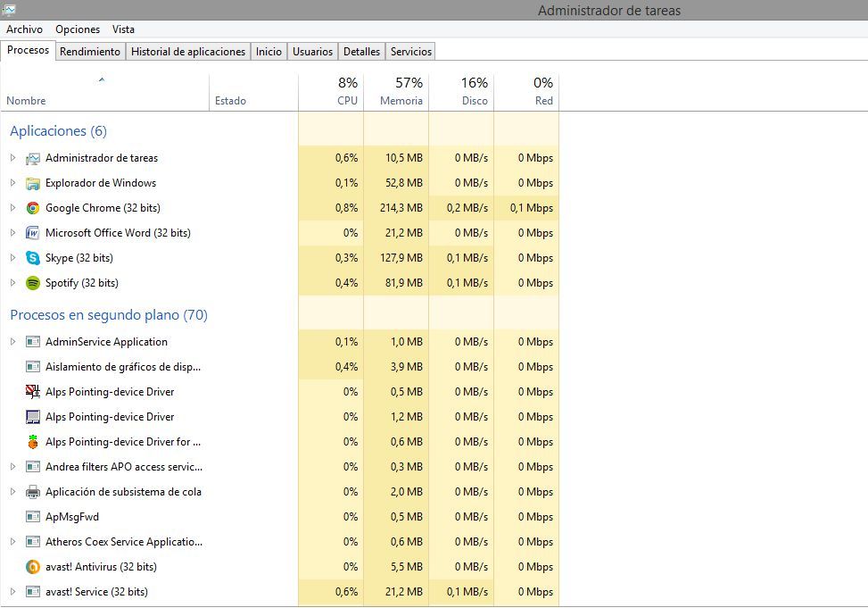This screenshot has height=608, width=868.
Task: Sort processes by Red column
Action: click(x=527, y=93)
